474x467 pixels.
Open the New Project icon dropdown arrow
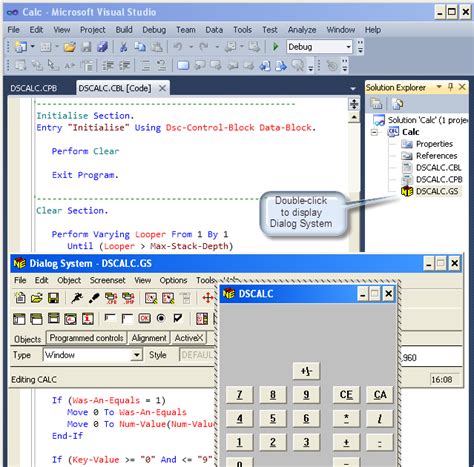[32, 46]
